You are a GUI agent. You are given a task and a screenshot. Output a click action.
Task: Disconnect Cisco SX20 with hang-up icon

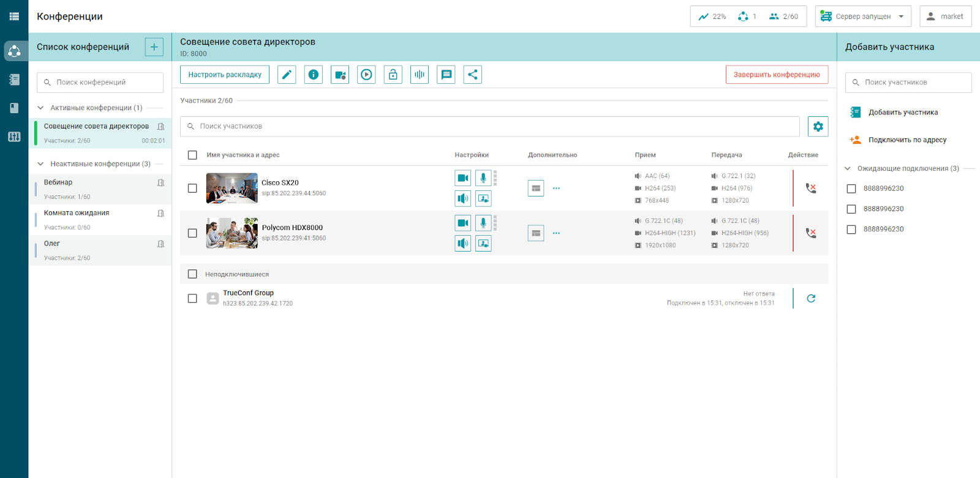810,189
